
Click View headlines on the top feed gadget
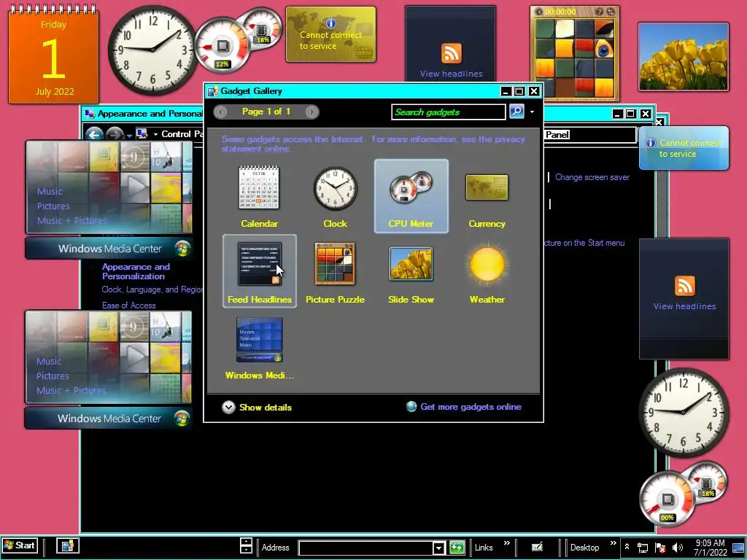pos(451,74)
